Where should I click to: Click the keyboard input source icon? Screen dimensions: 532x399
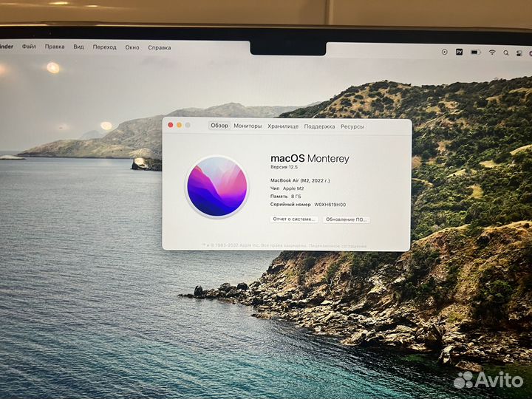click(x=459, y=52)
